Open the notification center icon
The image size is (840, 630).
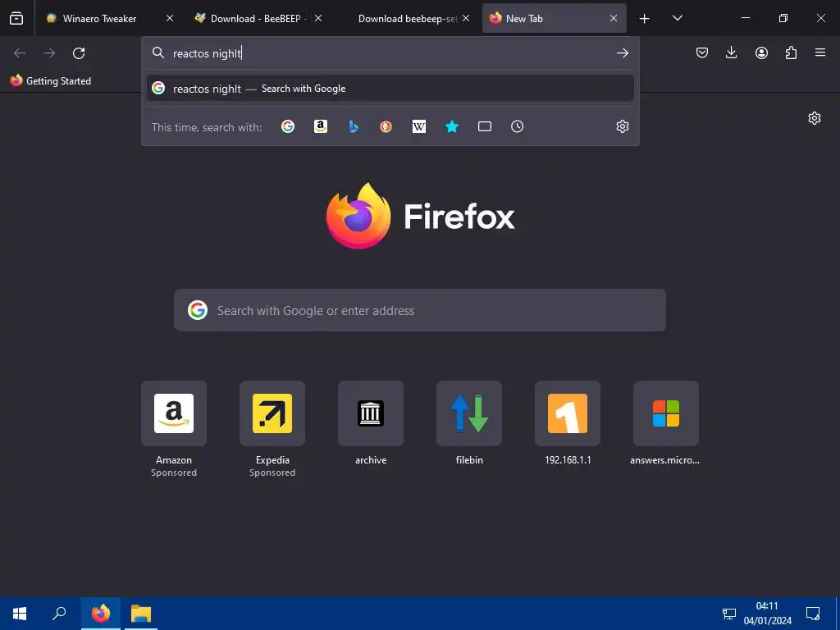pos(813,614)
